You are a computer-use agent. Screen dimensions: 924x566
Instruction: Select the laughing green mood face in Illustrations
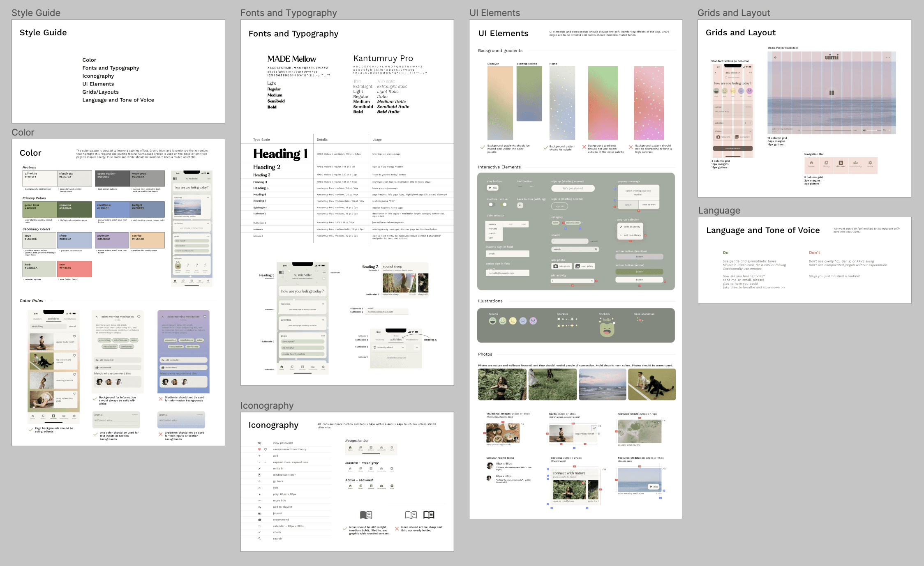coord(492,321)
